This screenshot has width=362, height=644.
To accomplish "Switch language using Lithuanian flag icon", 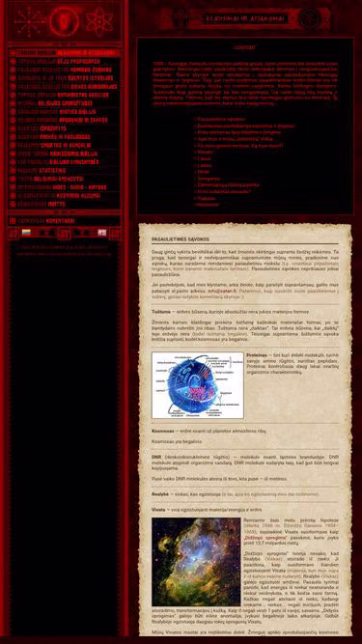I will (26, 233).
